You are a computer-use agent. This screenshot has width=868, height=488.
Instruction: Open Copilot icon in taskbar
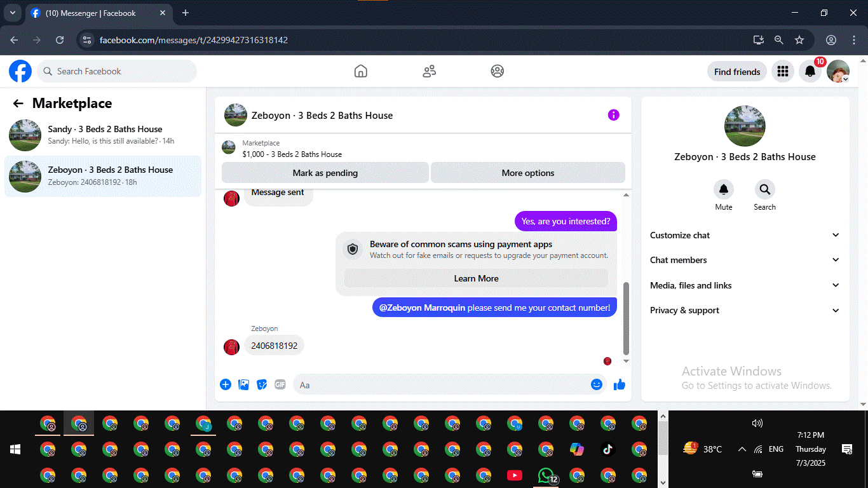[x=577, y=449]
